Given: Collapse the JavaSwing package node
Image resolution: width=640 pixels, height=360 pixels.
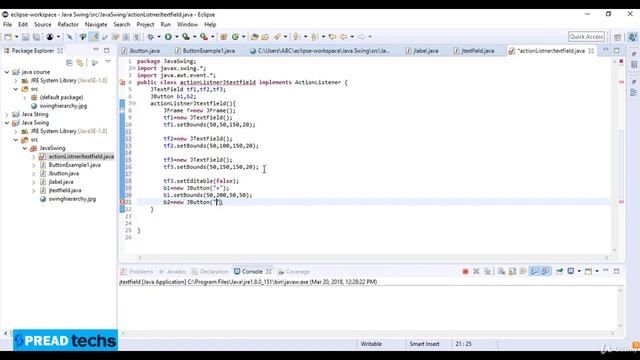Looking at the screenshot, I should [25, 148].
